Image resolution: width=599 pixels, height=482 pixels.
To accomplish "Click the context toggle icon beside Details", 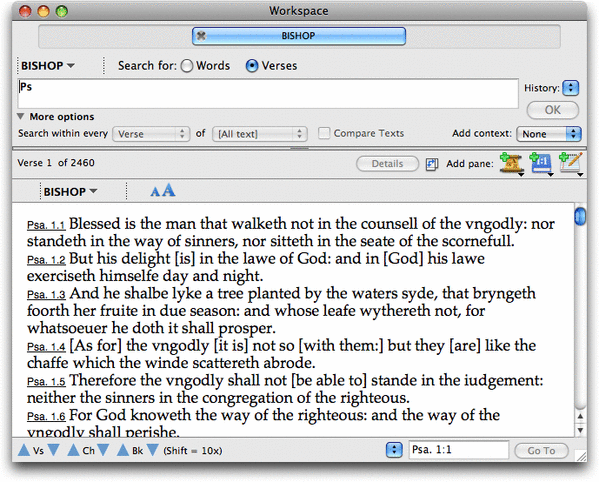I will 432,164.
